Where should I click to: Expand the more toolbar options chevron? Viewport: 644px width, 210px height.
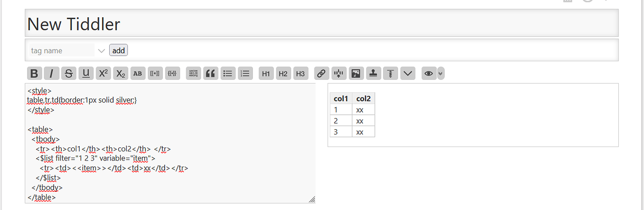tap(408, 73)
